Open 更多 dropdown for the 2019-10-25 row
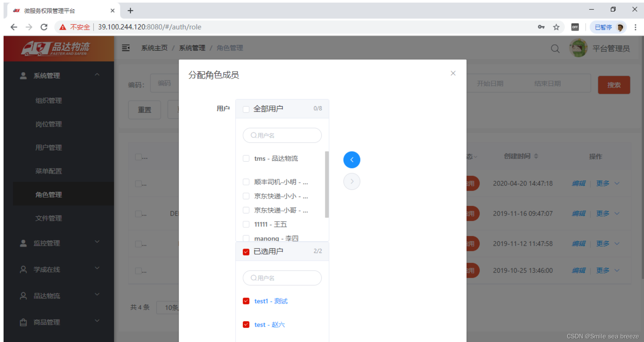Screen dimensions: 644x342 pyautogui.click(x=608, y=270)
